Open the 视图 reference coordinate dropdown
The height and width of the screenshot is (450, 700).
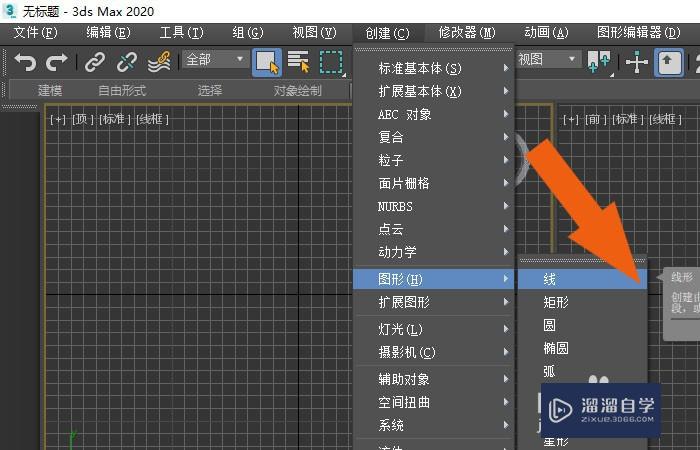(x=548, y=59)
